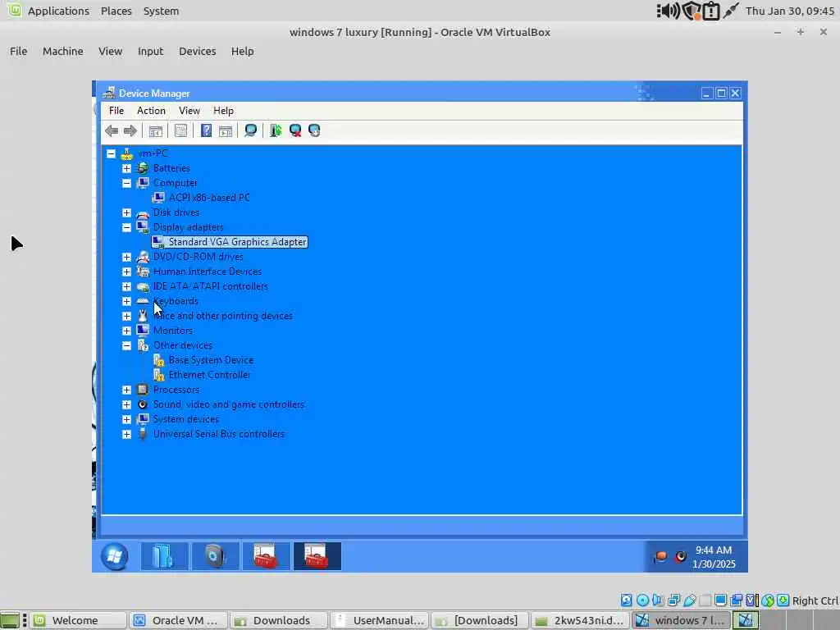Open Properties via the toolbar sheet icon
Image resolution: width=840 pixels, height=630 pixels.
coord(180,130)
